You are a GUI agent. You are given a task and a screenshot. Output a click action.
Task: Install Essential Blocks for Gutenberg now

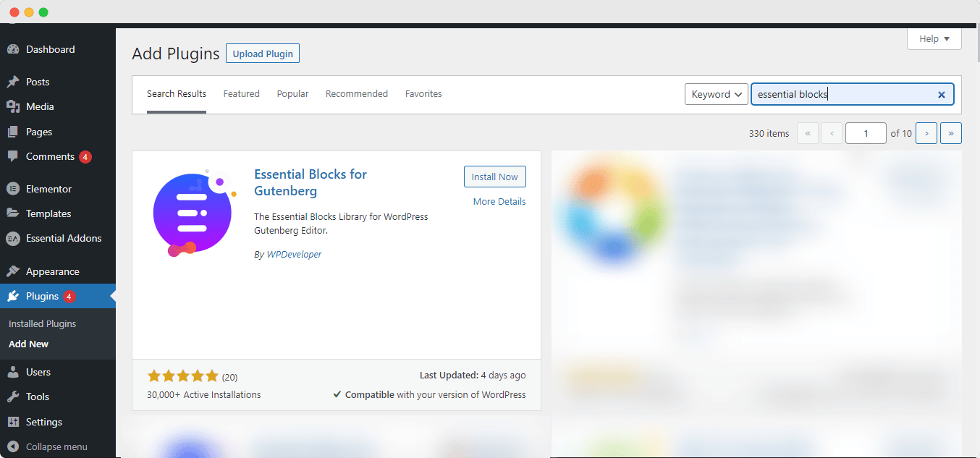(x=495, y=177)
